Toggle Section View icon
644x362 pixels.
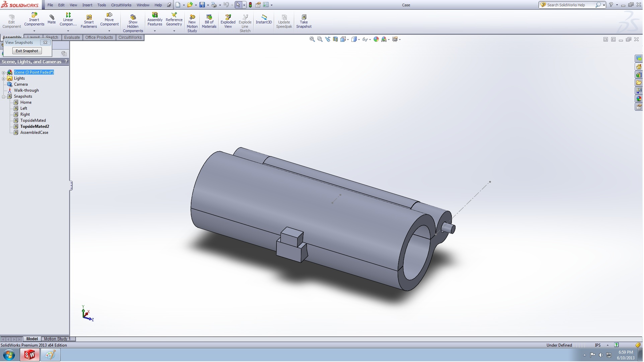coord(335,39)
